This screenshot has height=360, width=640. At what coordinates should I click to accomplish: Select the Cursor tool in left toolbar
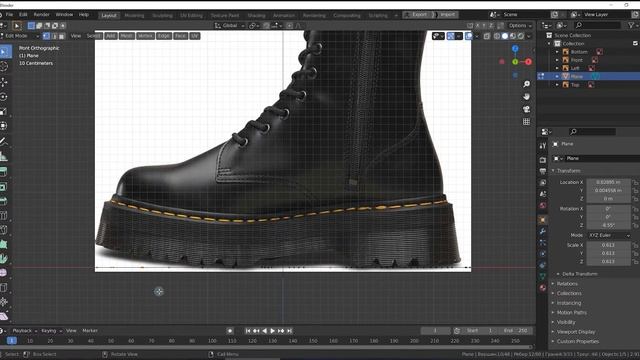point(4,67)
